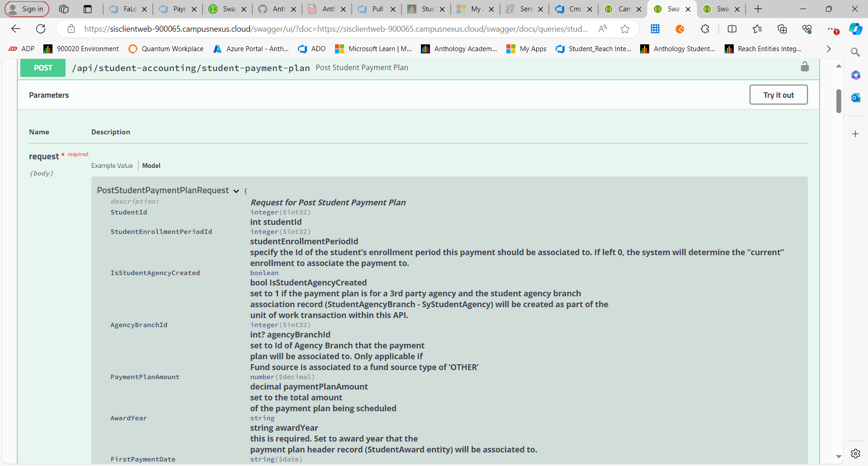Open Anthology Academ... bookmark

[459, 49]
